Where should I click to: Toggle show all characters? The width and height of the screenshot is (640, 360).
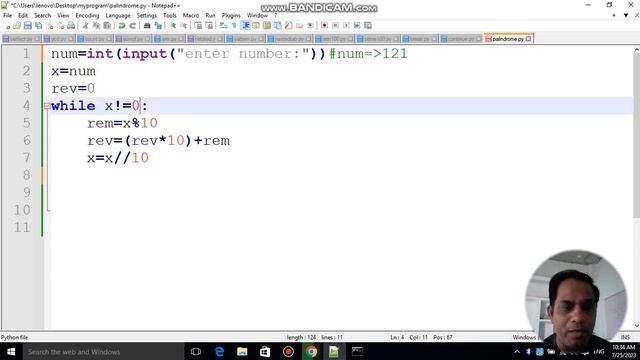point(234,25)
